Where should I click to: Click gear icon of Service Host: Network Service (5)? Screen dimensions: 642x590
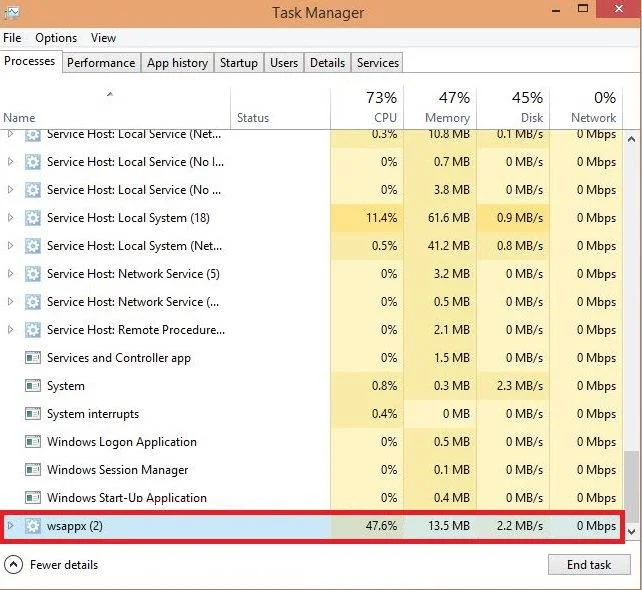point(33,274)
